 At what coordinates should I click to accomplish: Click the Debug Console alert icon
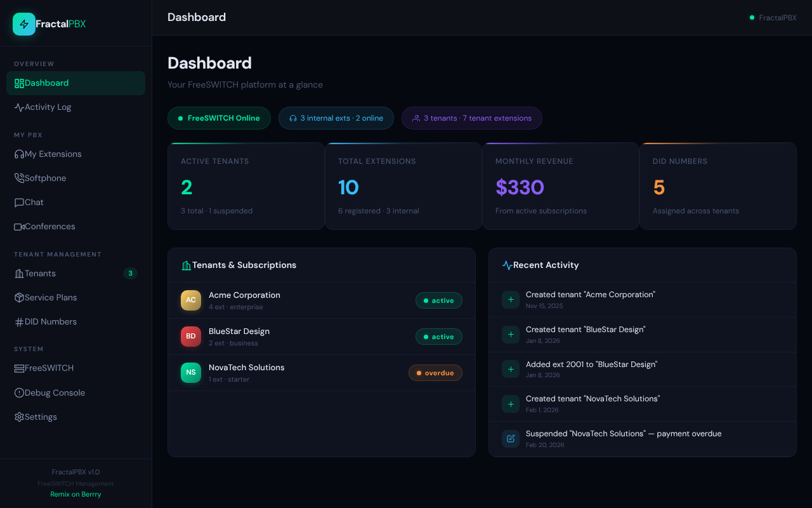(x=19, y=393)
